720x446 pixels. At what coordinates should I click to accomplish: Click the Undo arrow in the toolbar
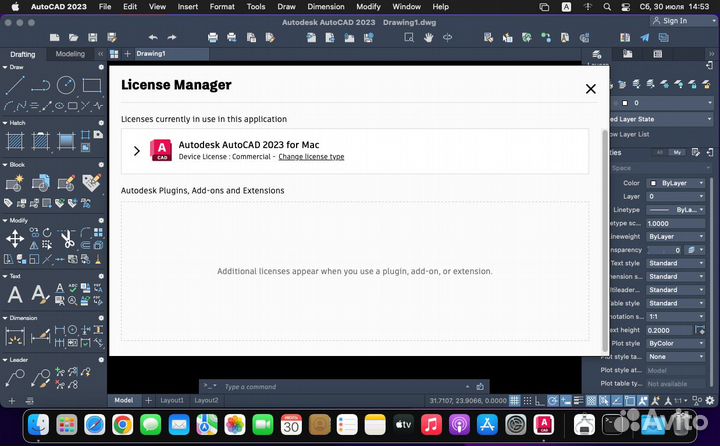[154, 37]
